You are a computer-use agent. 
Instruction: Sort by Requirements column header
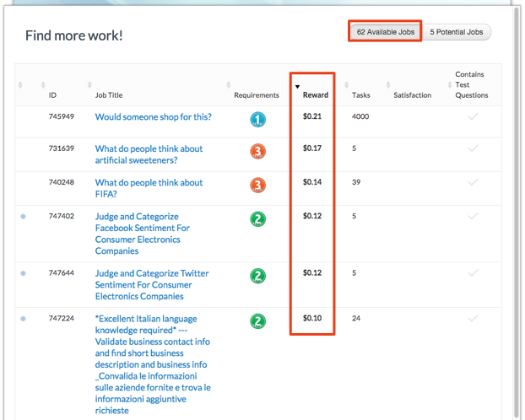[x=256, y=95]
